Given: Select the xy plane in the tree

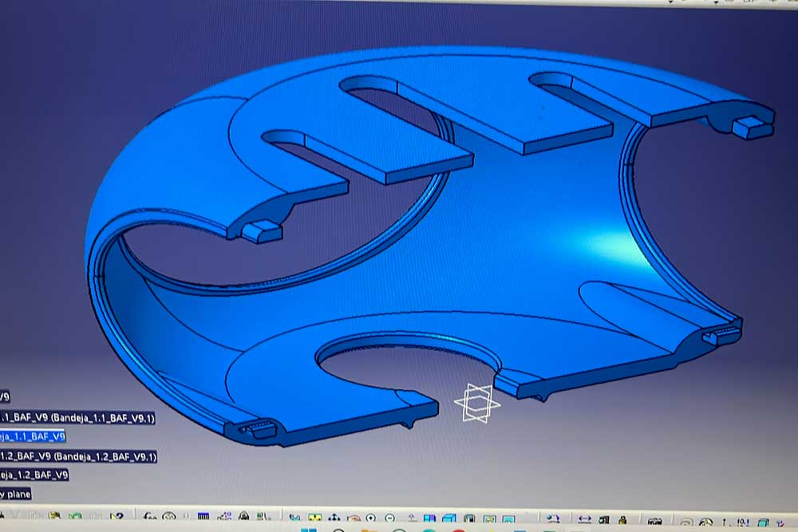Looking at the screenshot, I should click(14, 495).
